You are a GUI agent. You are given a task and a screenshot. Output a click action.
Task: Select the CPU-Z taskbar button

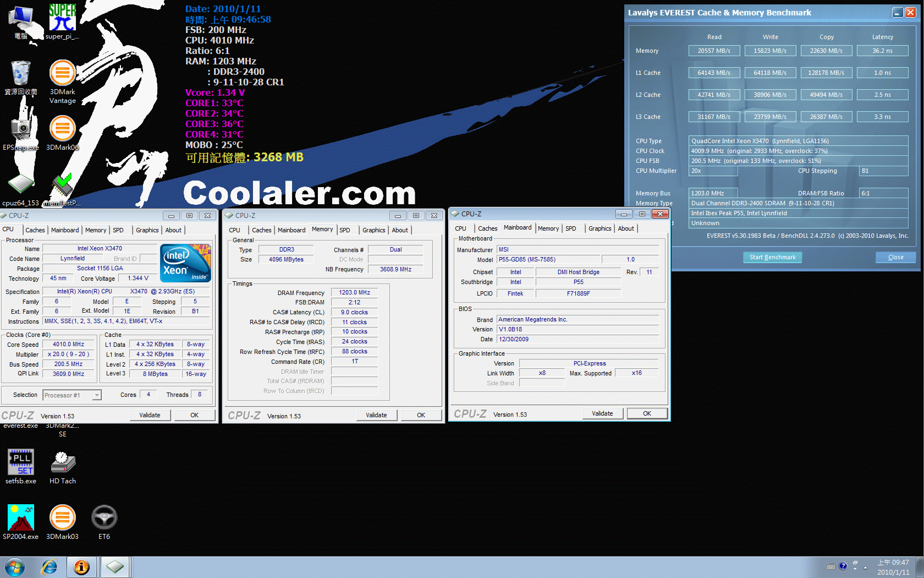coord(115,567)
